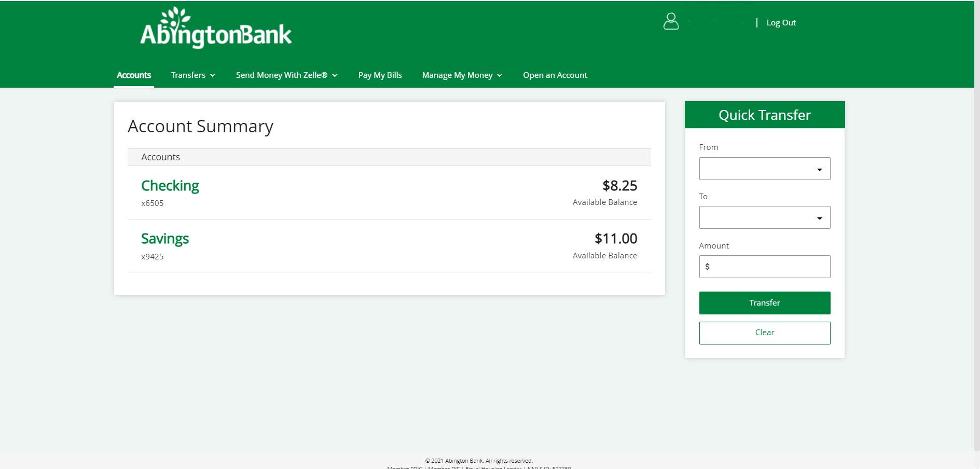Click the user profile icon
This screenshot has height=469, width=980.
coord(670,22)
